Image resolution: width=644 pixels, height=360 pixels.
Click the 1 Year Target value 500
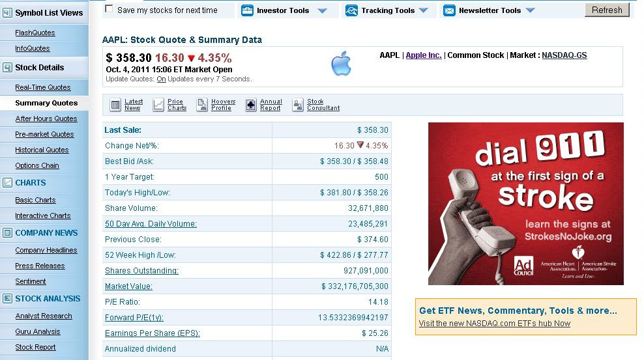[381, 176]
